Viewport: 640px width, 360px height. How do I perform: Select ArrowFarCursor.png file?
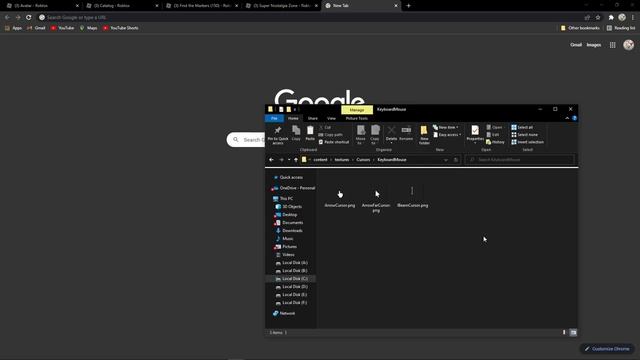(376, 199)
